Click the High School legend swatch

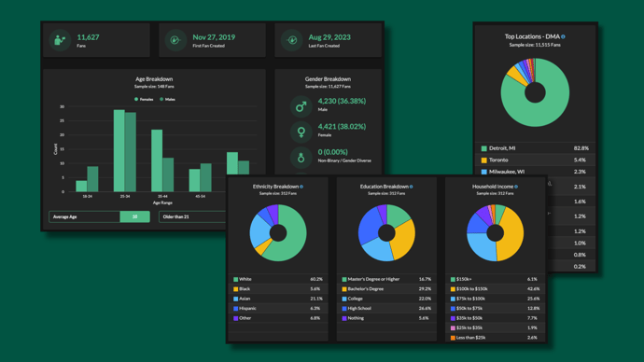coord(344,309)
